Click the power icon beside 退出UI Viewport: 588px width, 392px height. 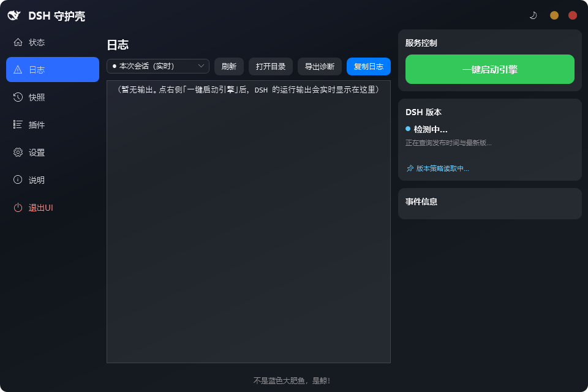pyautogui.click(x=18, y=208)
